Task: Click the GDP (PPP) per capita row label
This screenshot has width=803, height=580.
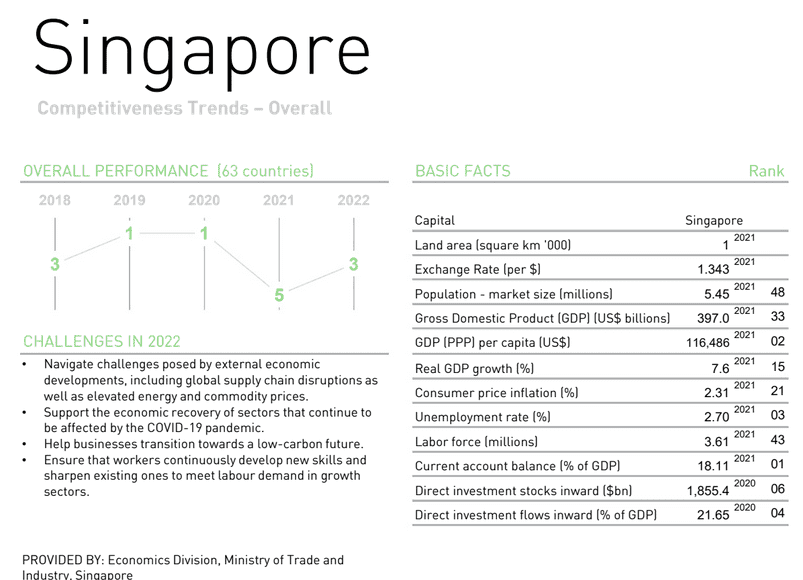Action: pyautogui.click(x=492, y=342)
